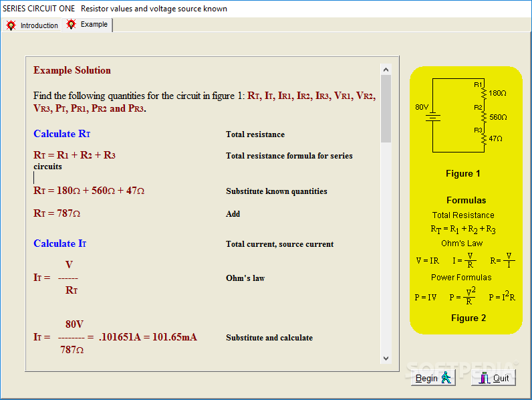Click the line 'RT = 180Ω + 560Ω + 47Ω'
Screen dimensions: 532x400
pos(89,191)
